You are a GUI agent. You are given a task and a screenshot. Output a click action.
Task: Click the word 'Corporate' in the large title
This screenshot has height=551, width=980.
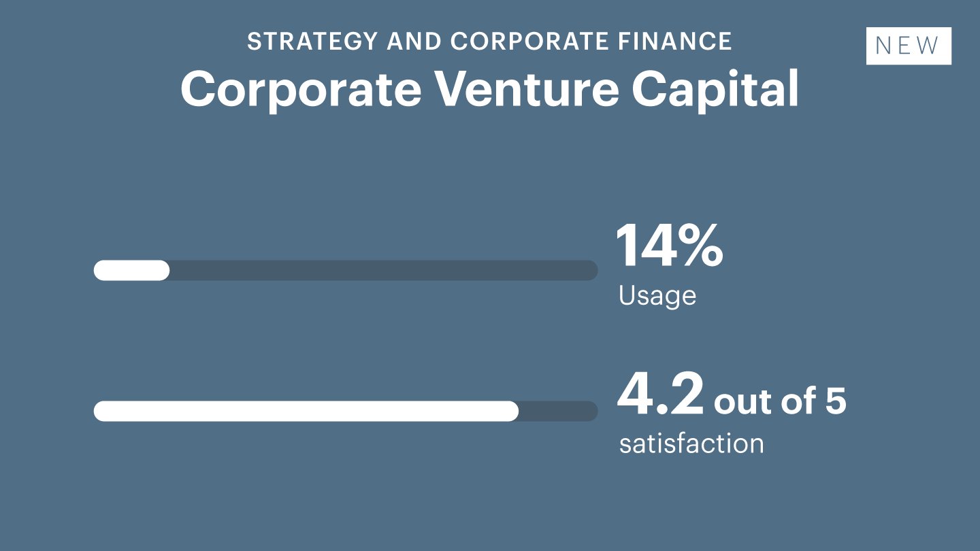[301, 90]
